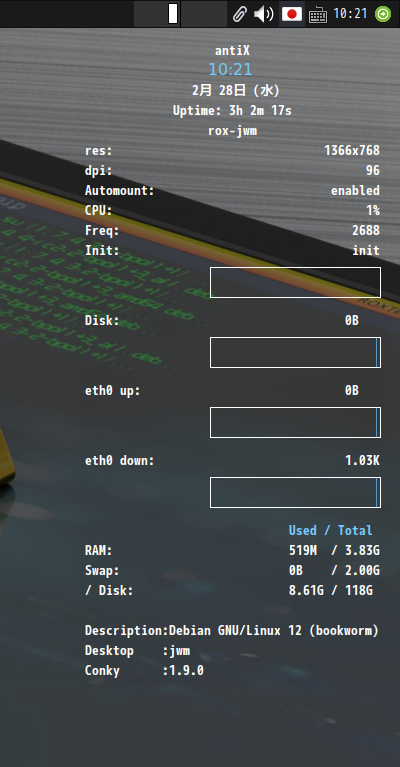Click the CPU graph box below Init
This screenshot has width=400, height=767.
[295, 282]
